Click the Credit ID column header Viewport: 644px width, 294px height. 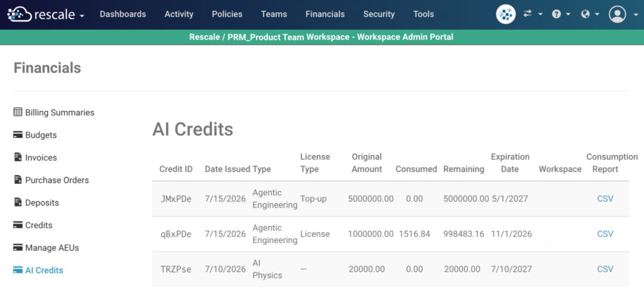point(176,169)
